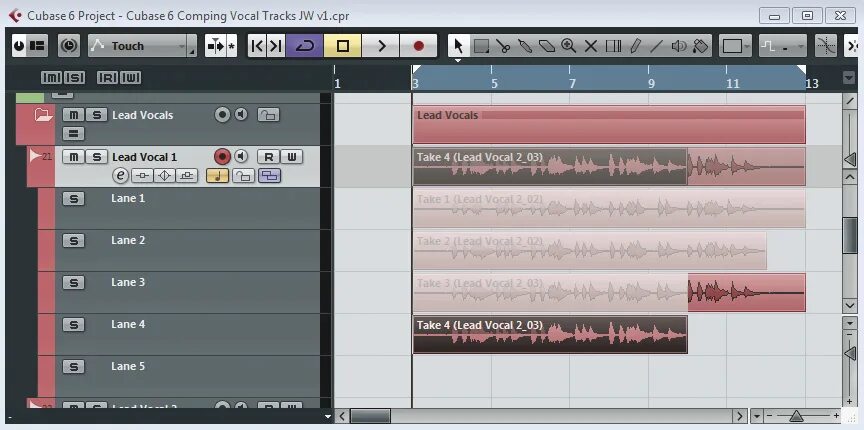Click the vertical scrollbar thumb
Viewport: 864px width, 430px height.
coord(850,236)
